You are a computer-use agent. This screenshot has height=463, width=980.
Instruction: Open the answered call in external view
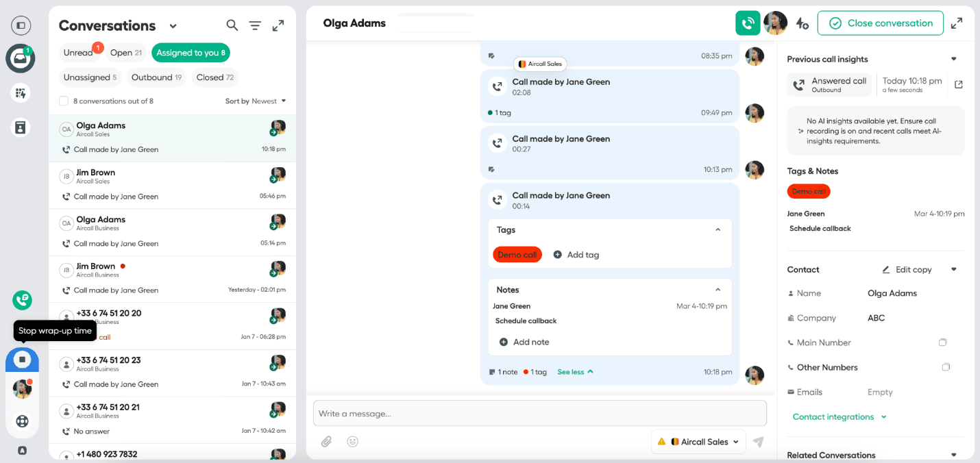pos(958,84)
